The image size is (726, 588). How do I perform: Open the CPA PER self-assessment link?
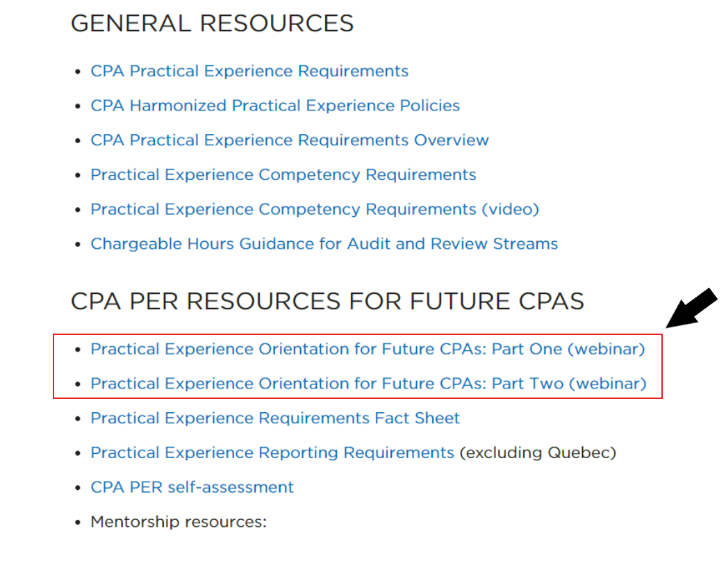click(x=192, y=488)
